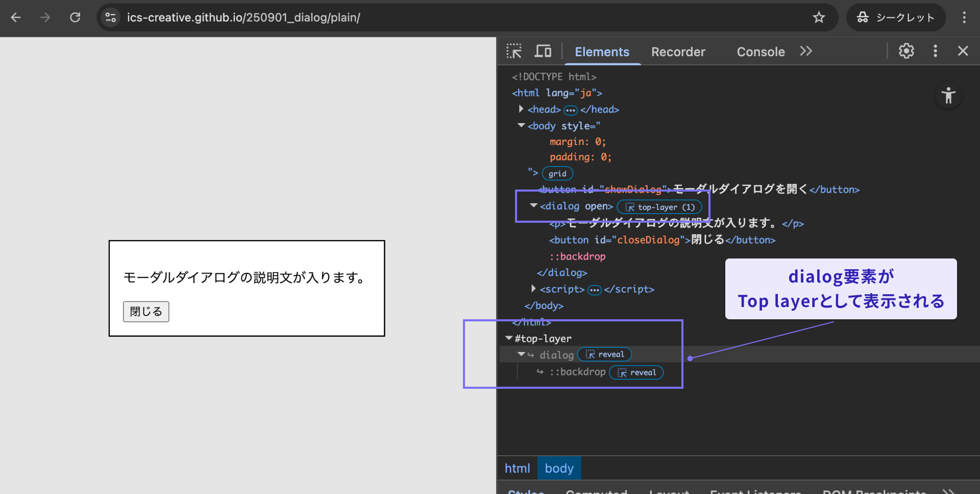Viewport: 980px width, 494px height.
Task: Collapse the #top-layer node
Action: pos(509,338)
